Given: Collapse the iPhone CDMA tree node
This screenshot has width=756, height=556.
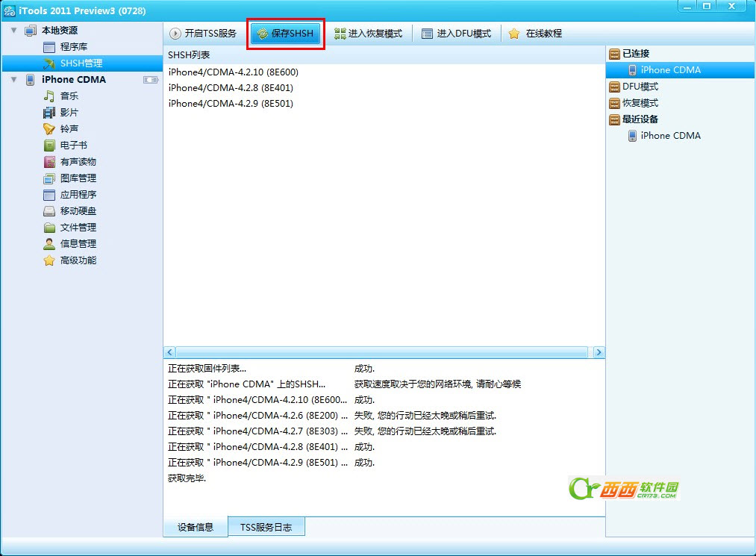Looking at the screenshot, I should 14,80.
